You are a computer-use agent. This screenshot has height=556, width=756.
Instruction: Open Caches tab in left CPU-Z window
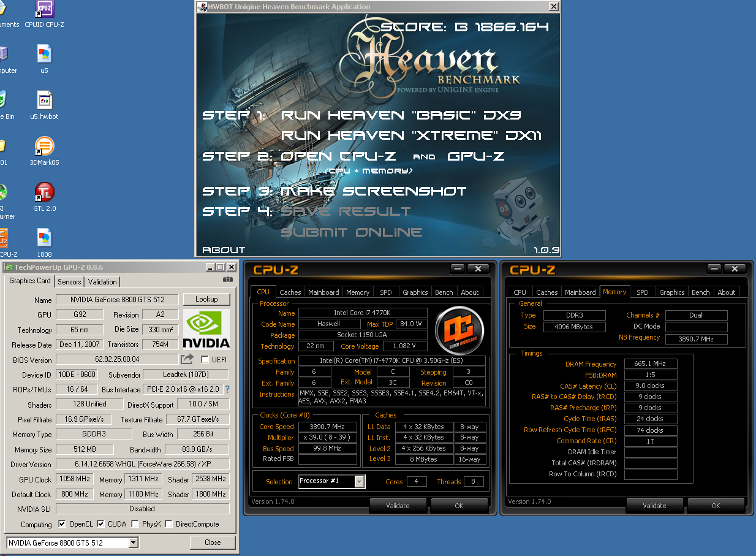coord(290,292)
